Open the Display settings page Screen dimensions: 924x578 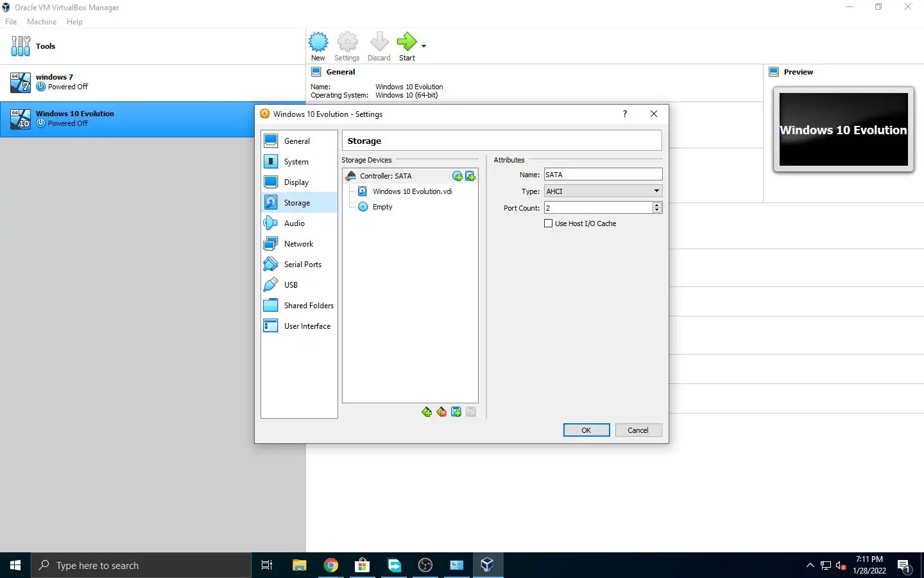(x=299, y=182)
